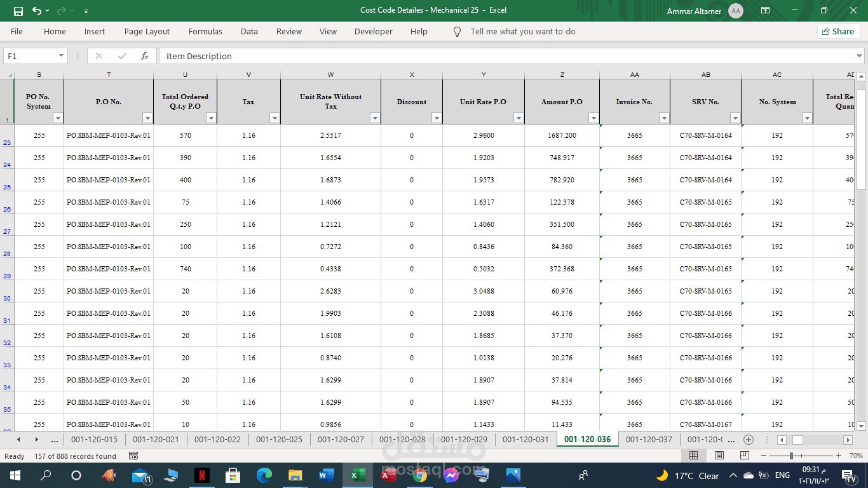The height and width of the screenshot is (488, 868).
Task: Click the macro recording icon in status bar
Action: [x=133, y=456]
